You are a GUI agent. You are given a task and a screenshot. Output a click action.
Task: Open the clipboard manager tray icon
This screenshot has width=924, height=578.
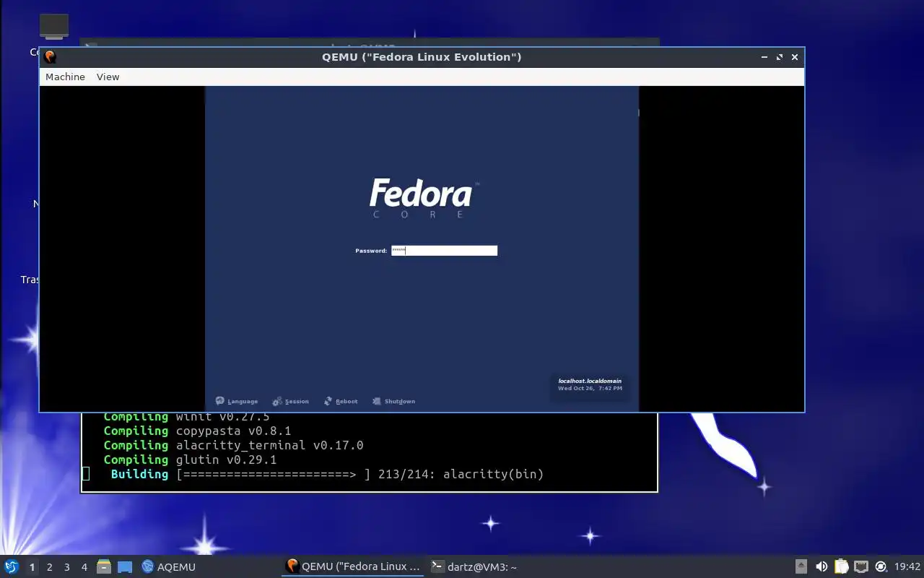click(841, 566)
